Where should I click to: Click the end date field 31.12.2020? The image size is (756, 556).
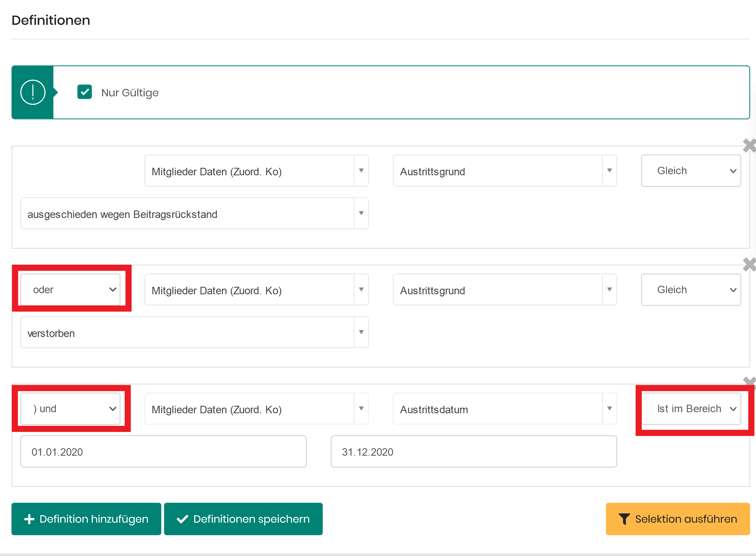(x=474, y=452)
